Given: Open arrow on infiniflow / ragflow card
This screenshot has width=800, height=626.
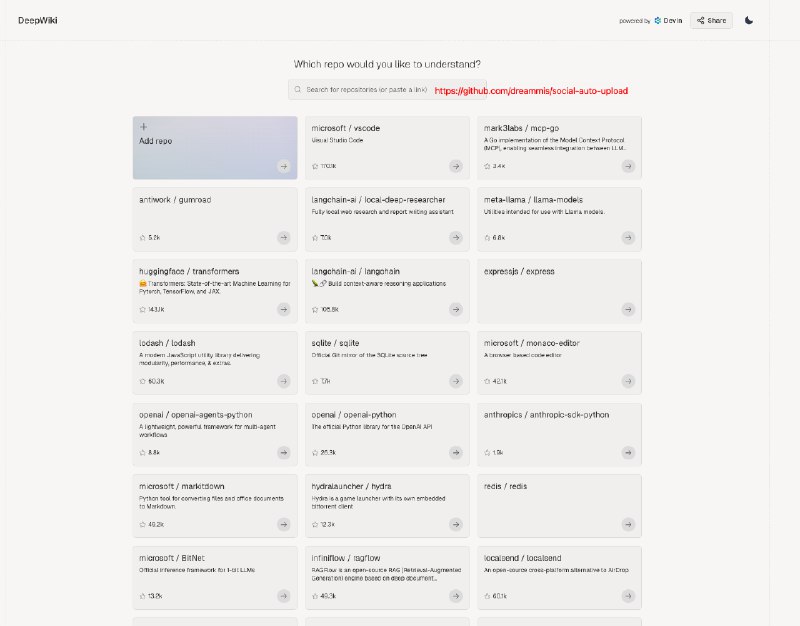Looking at the screenshot, I should 456,596.
